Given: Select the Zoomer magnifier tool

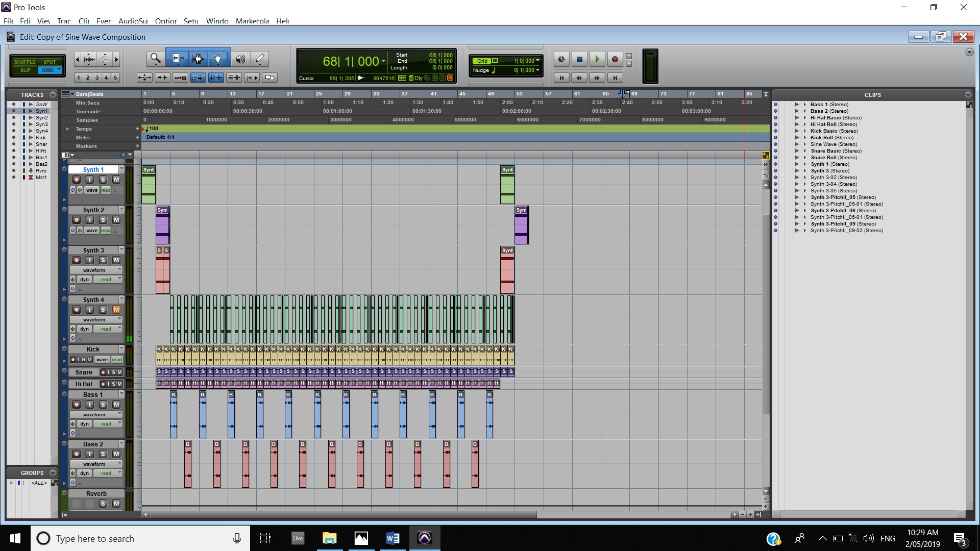Looking at the screenshot, I should click(x=155, y=59).
